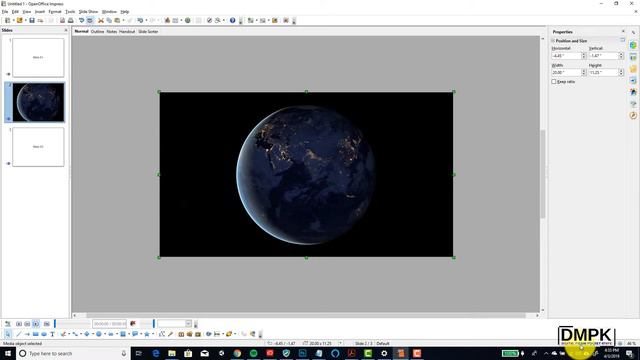This screenshot has width=640, height=360.
Task: Click the media position slider
Action: (72, 324)
